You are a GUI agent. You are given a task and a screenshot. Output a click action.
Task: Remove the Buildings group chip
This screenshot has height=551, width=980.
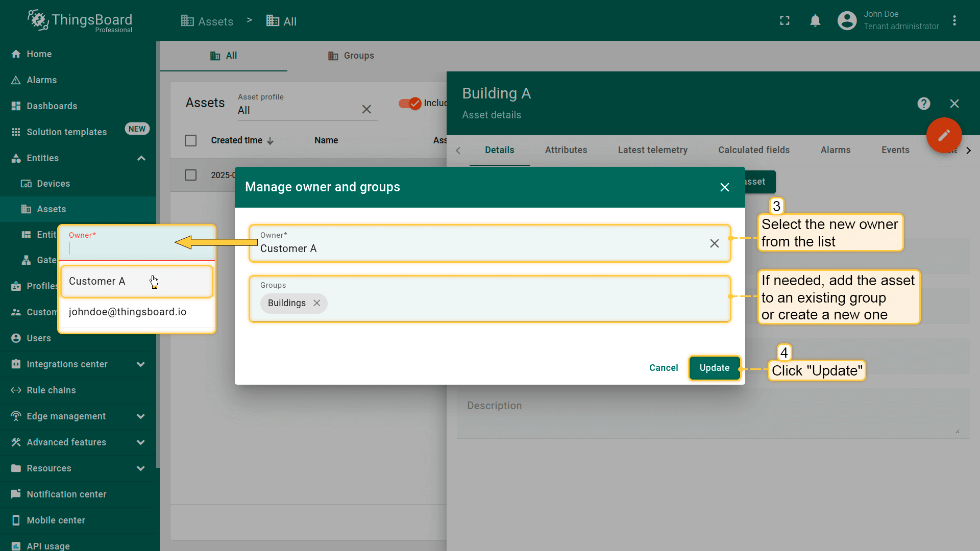(x=317, y=303)
